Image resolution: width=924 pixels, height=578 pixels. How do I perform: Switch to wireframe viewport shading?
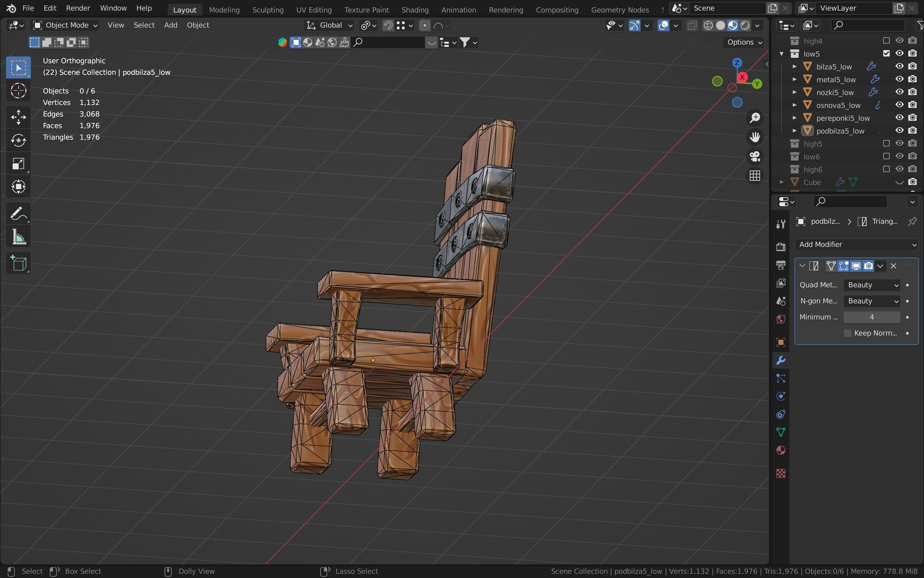708,26
